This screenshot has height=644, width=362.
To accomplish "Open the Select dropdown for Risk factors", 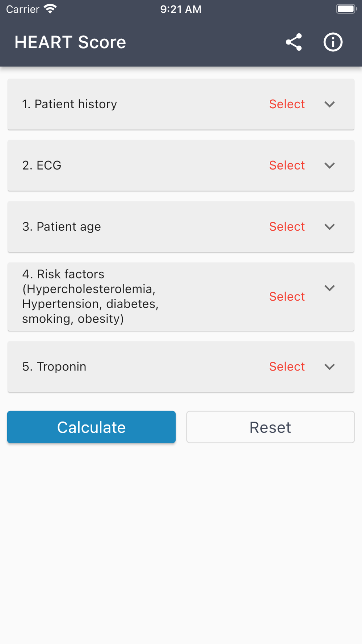I will pyautogui.click(x=287, y=297).
